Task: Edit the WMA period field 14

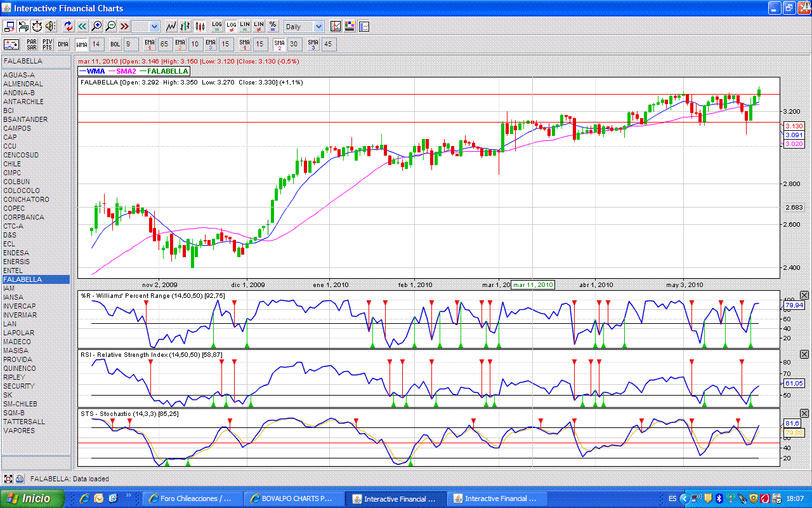Action: click(96, 44)
